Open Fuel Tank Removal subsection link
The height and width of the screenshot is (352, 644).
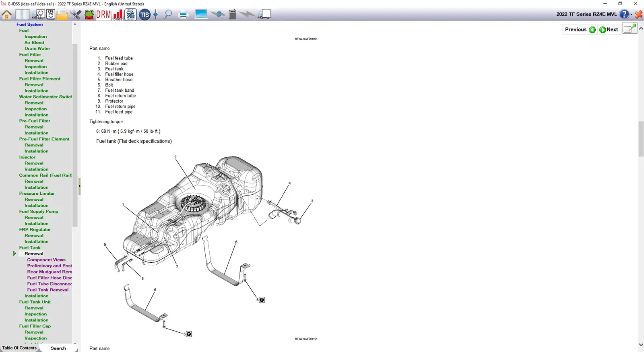47,290
